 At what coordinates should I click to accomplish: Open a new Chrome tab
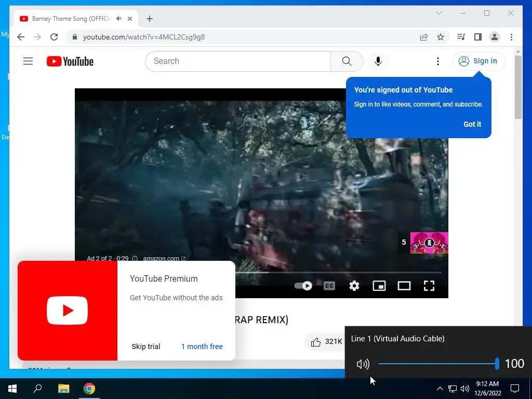pyautogui.click(x=150, y=19)
